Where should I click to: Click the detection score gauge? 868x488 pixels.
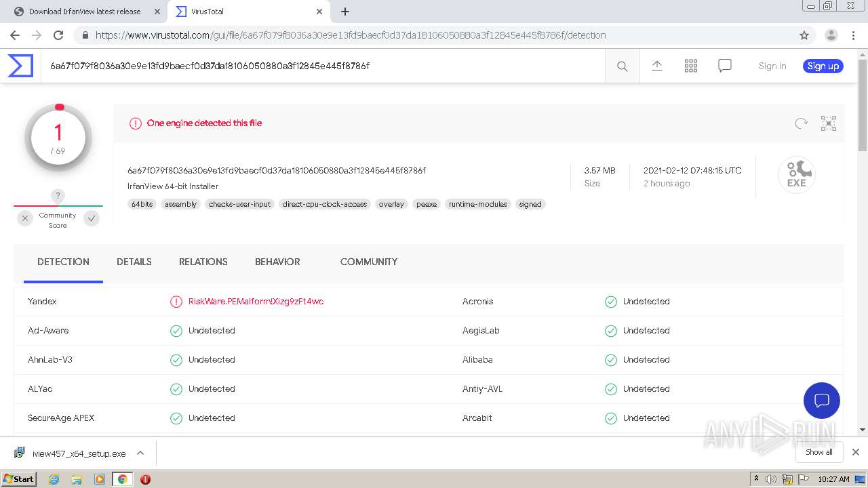(58, 138)
